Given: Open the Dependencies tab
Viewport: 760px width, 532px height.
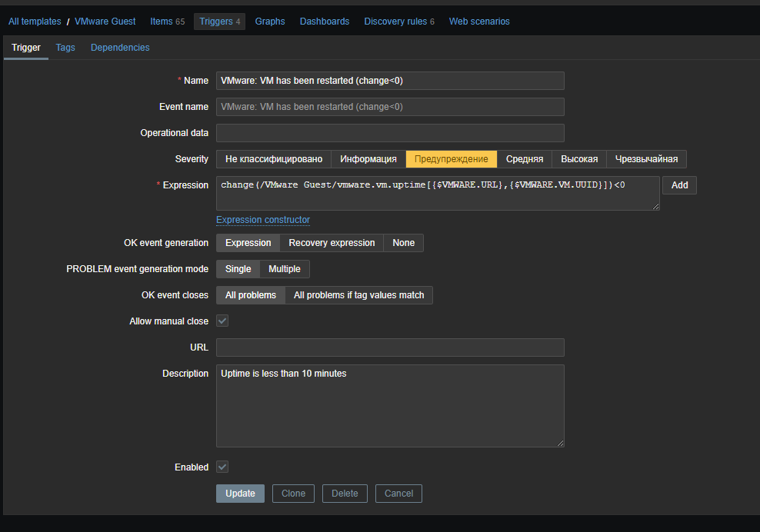Looking at the screenshot, I should click(120, 48).
